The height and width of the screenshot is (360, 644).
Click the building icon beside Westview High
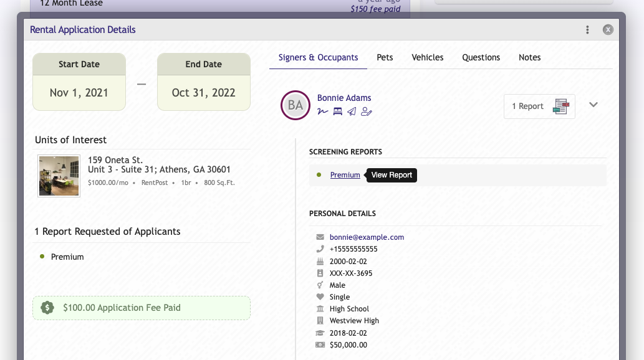pyautogui.click(x=320, y=321)
